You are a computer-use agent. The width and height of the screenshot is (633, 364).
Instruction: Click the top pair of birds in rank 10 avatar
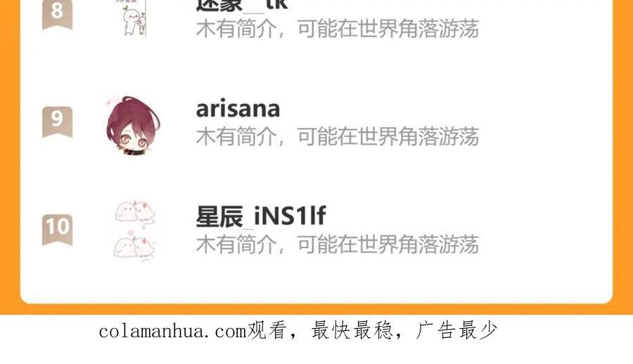click(135, 212)
